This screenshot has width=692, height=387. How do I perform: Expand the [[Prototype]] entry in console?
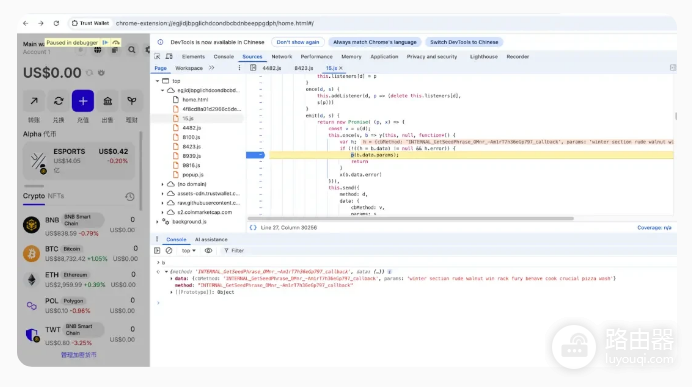(171, 292)
